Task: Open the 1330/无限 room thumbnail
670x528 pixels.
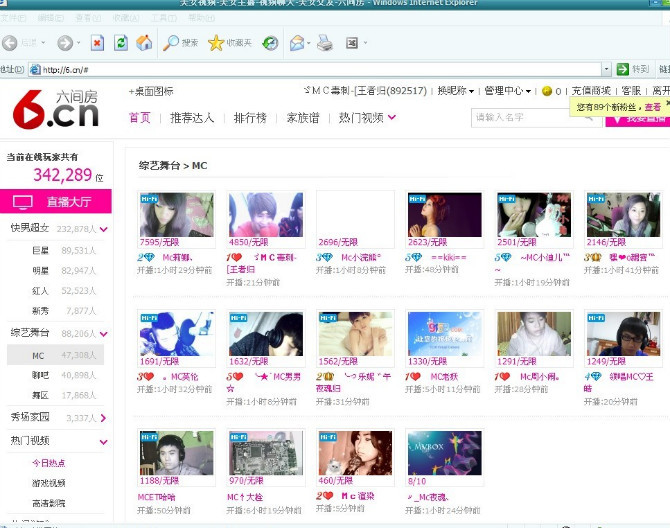Action: (x=444, y=334)
